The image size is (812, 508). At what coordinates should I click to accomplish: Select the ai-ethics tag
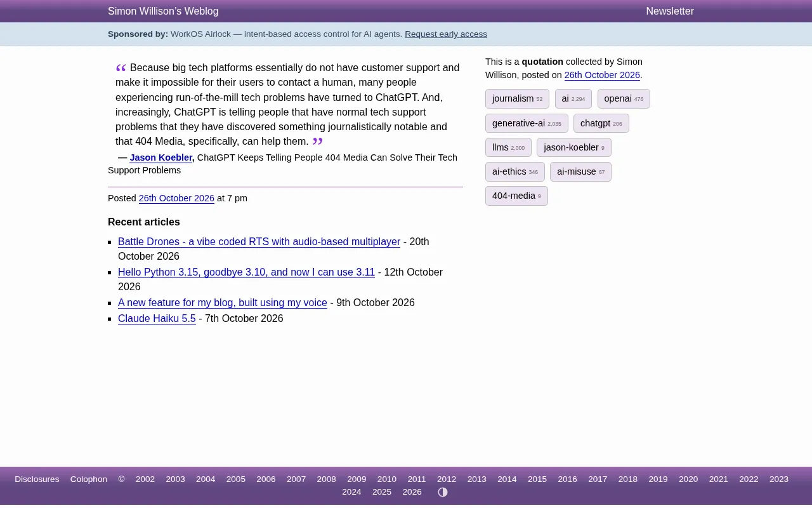point(515,171)
